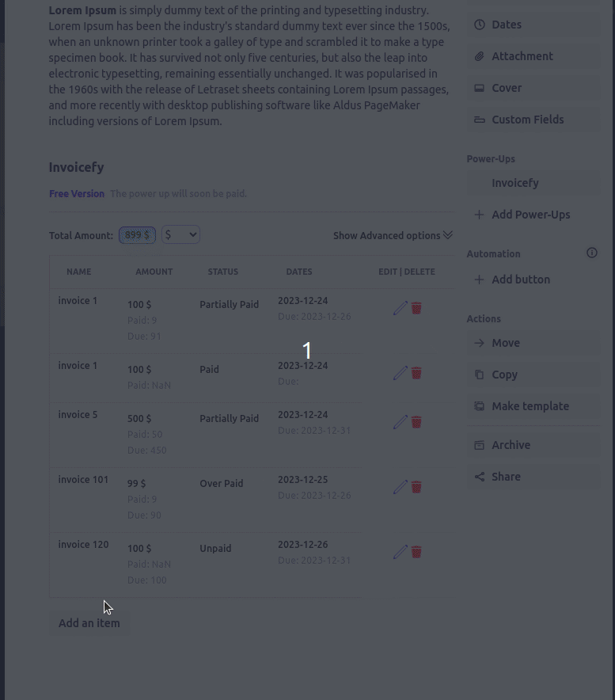Delete invoice 5 using the trash icon
The width and height of the screenshot is (615, 700).
click(x=416, y=422)
